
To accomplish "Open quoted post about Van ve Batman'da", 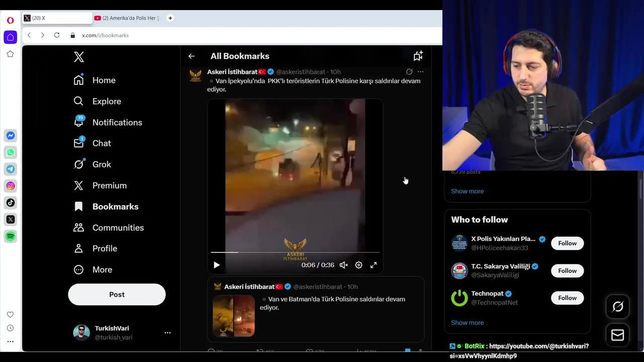I will (316, 309).
